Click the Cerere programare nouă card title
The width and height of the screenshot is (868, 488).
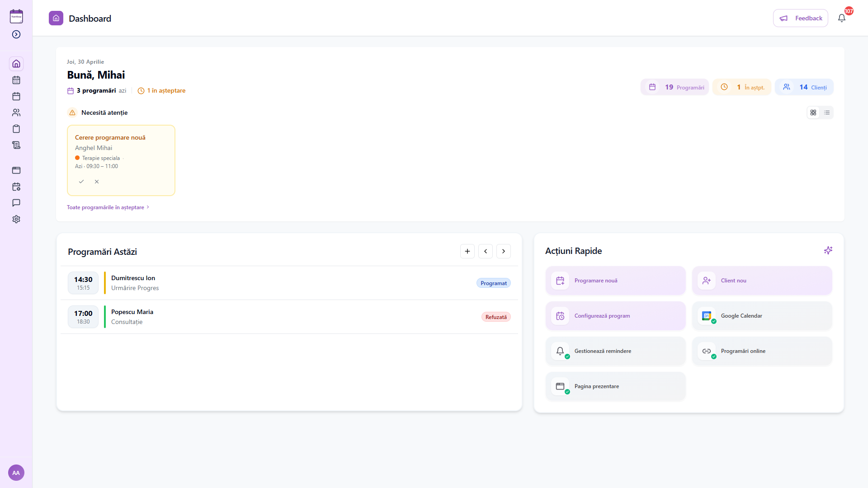(x=110, y=138)
